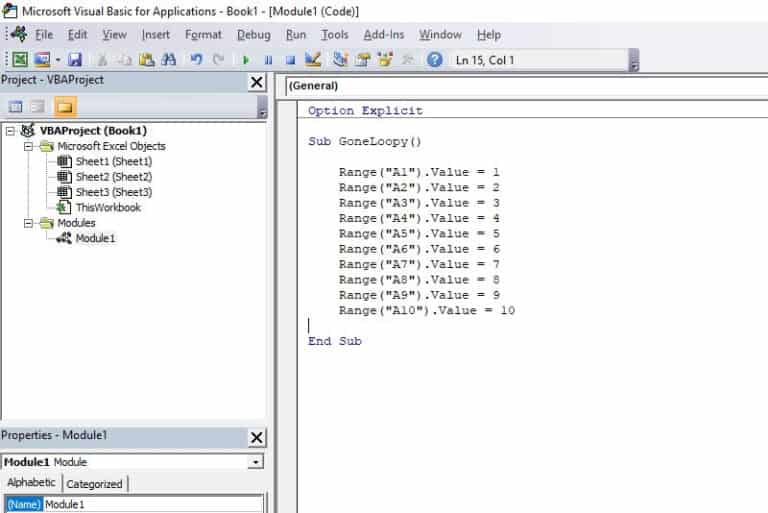The height and width of the screenshot is (513, 768).
Task: Toggle Folders view in Project panel
Action: pyautogui.click(x=65, y=107)
